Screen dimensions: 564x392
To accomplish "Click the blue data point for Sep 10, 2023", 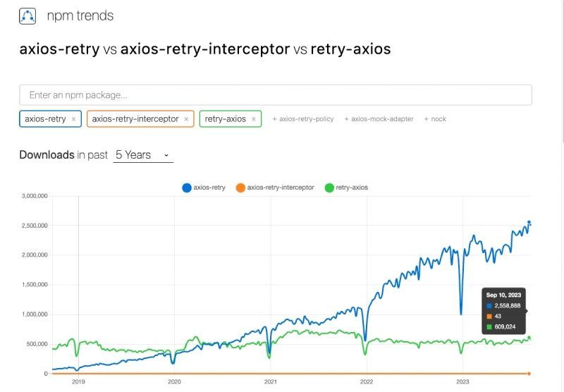I will [x=529, y=222].
